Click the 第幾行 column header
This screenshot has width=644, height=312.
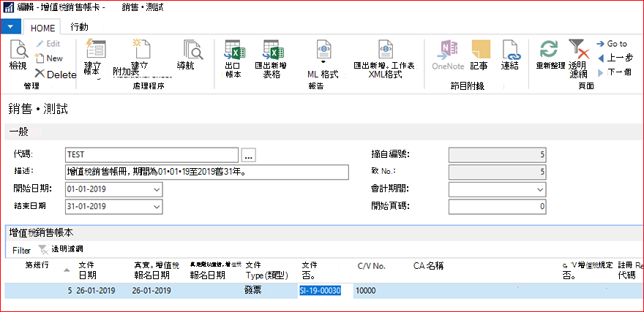click(x=37, y=265)
